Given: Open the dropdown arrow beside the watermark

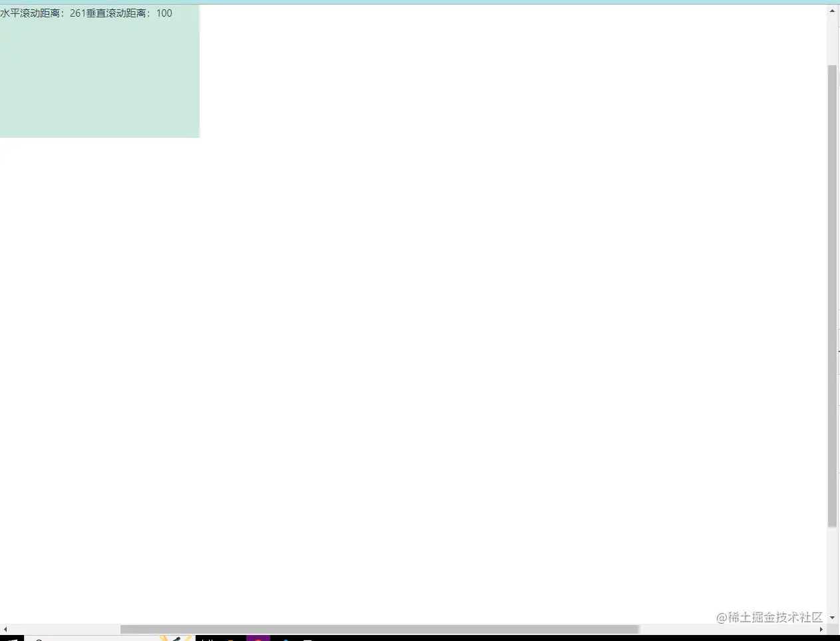Looking at the screenshot, I should click(x=833, y=617).
